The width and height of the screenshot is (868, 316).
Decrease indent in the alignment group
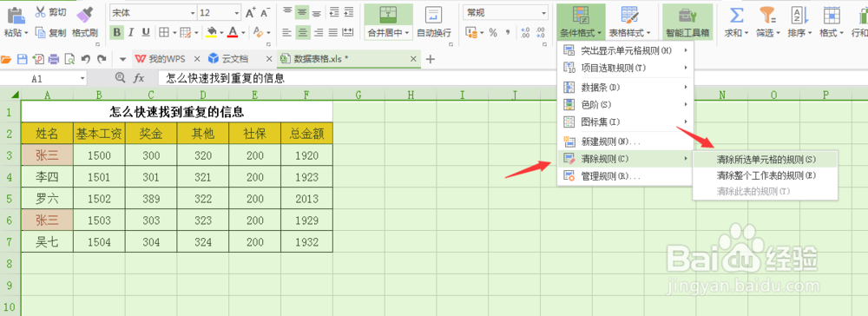pos(334,12)
